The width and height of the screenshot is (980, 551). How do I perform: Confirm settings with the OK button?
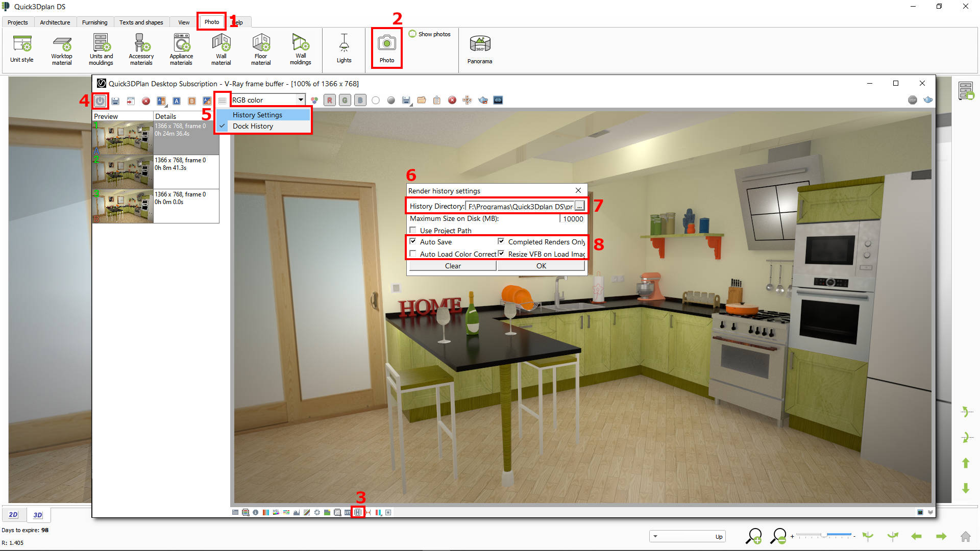pyautogui.click(x=541, y=265)
